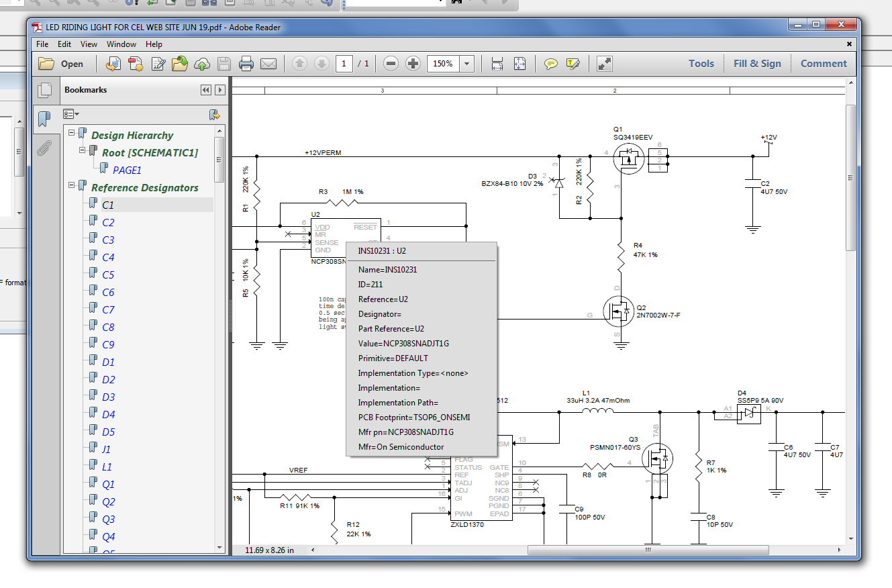Click the Share file folder icon

(180, 64)
